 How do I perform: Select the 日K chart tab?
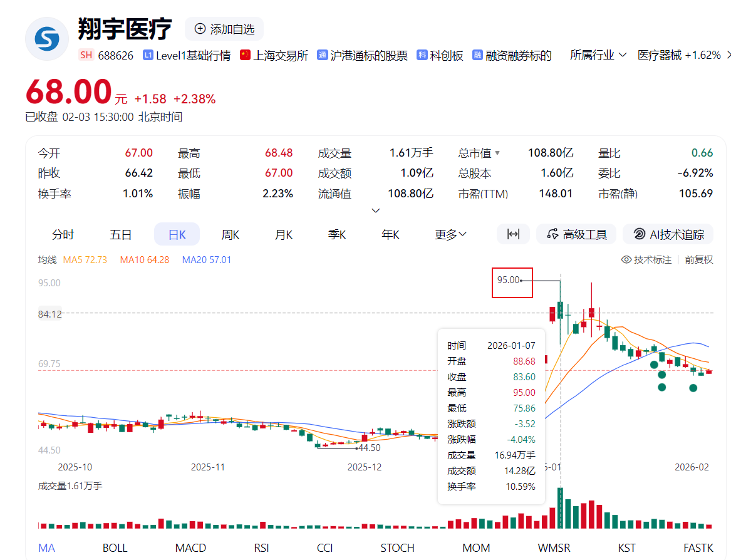(177, 234)
